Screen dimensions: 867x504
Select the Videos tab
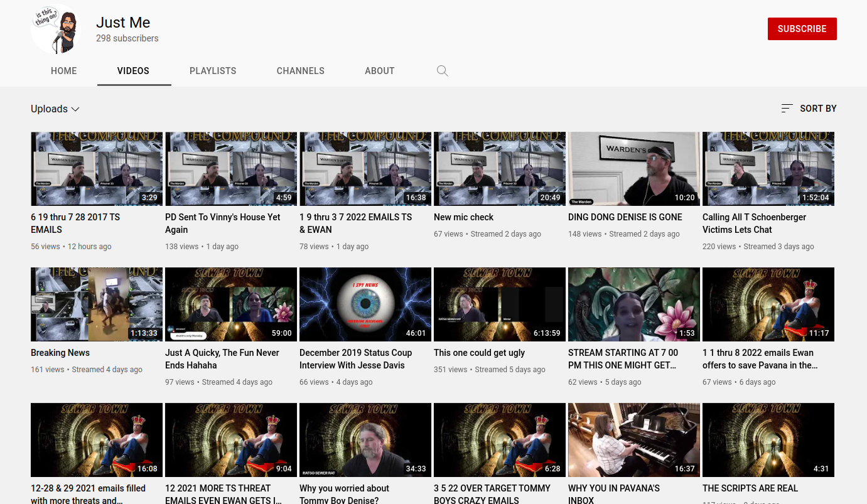(x=134, y=71)
